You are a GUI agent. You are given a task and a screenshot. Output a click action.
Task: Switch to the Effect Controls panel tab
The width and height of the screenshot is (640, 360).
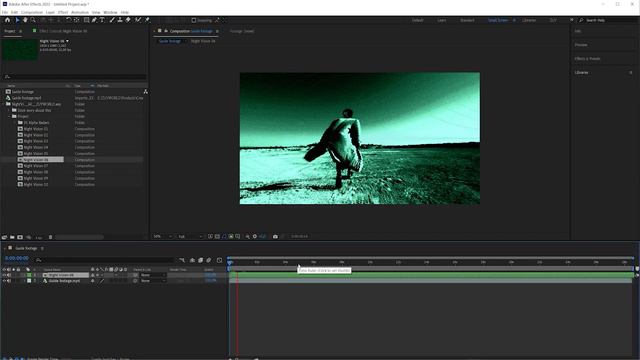pos(63,31)
